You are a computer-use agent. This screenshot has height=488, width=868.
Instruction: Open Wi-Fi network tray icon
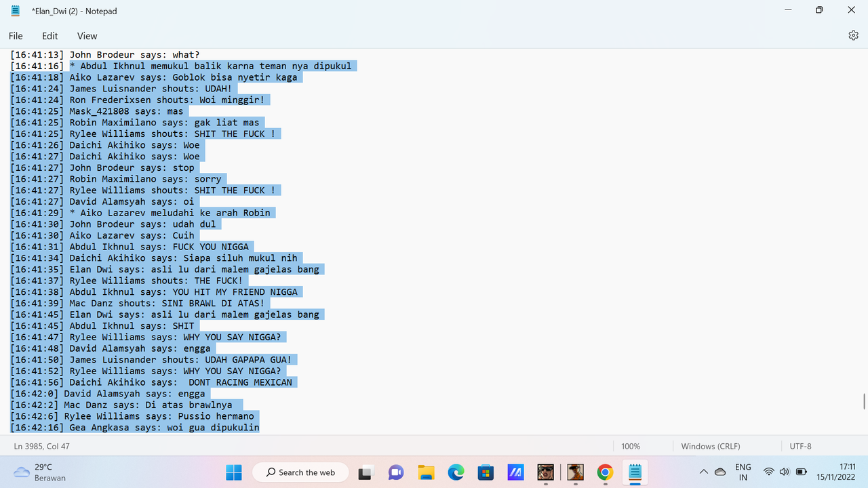click(768, 472)
